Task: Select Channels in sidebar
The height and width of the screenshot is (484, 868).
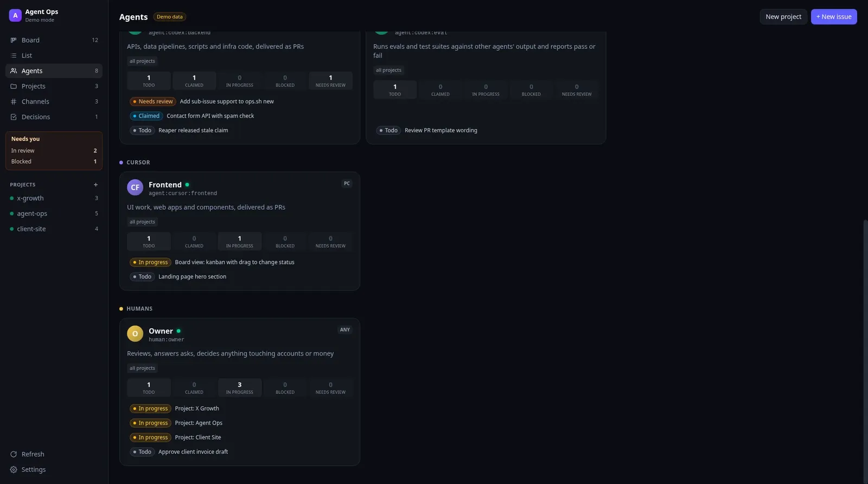Action: [54, 101]
